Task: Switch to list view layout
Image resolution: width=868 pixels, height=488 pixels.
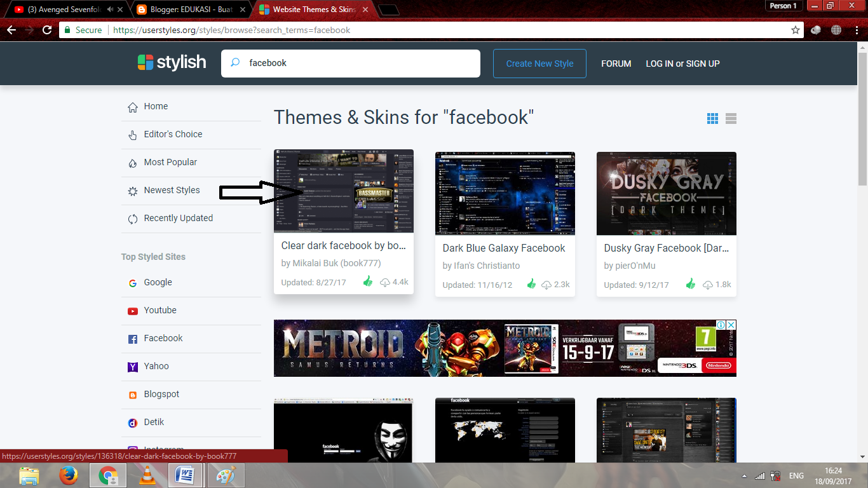Action: 731,118
